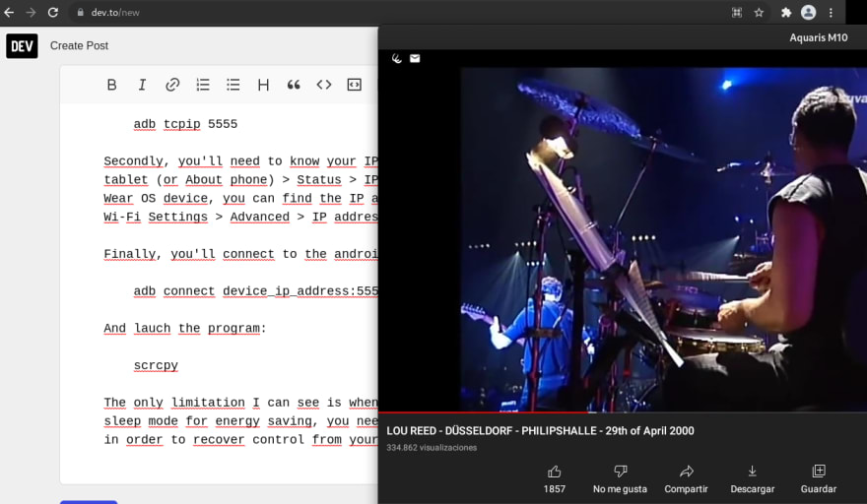Image resolution: width=867 pixels, height=504 pixels.
Task: Insert an ordered list
Action: point(203,85)
